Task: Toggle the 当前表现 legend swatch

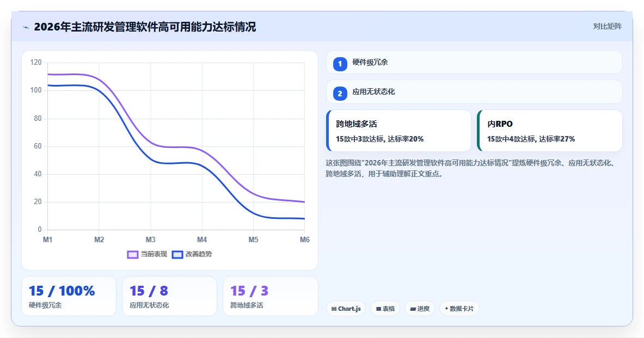Action: point(132,255)
